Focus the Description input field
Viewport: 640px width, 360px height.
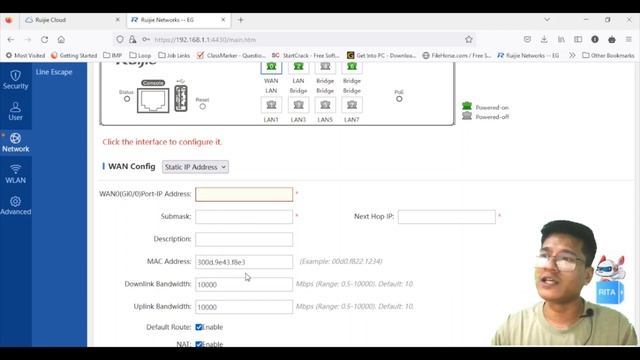tap(244, 239)
